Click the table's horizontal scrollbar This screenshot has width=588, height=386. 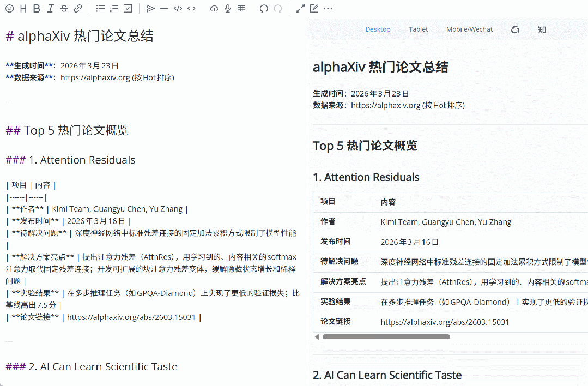point(386,337)
